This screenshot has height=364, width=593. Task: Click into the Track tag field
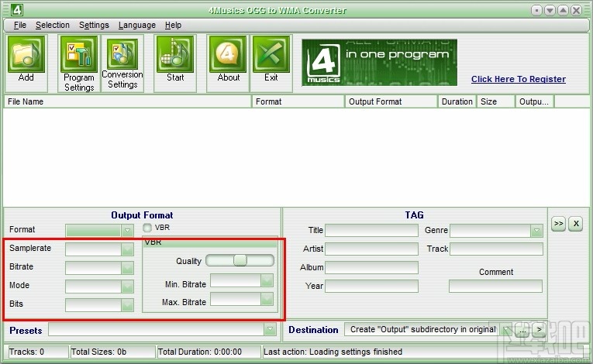tap(496, 249)
